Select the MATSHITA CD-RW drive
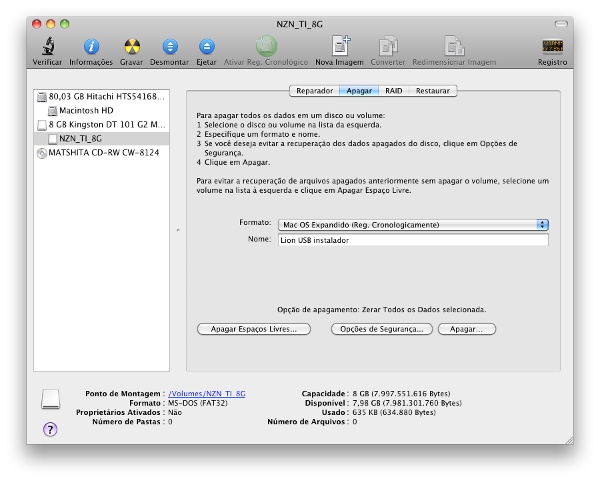 click(x=101, y=153)
